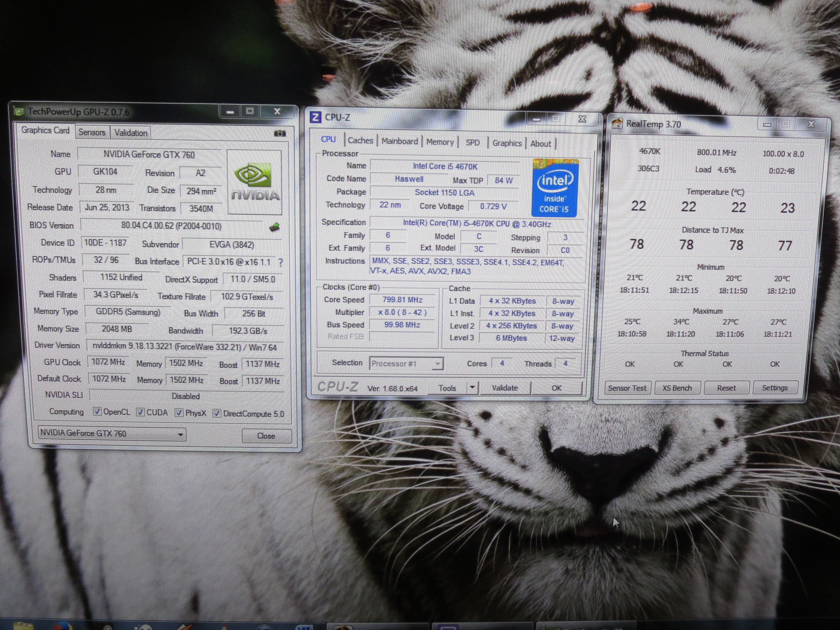This screenshot has height=630, width=840.
Task: Save GPU BIOS using green chip icon
Action: pyautogui.click(x=274, y=227)
